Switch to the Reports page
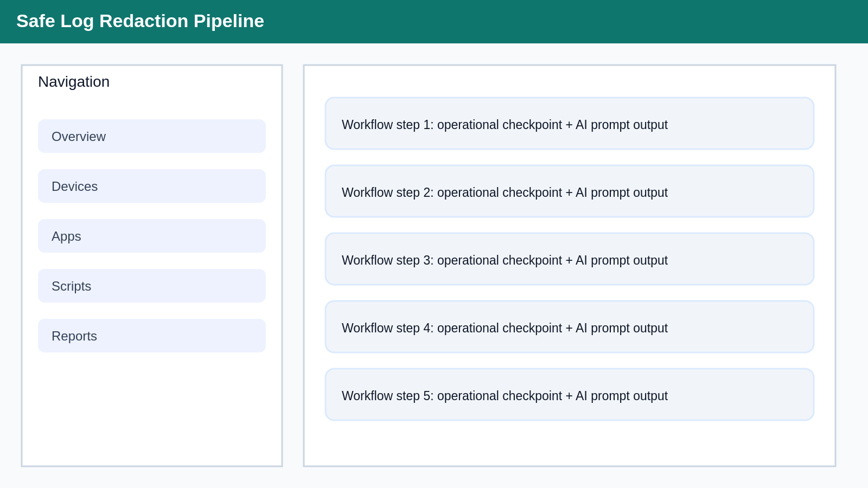 (x=151, y=336)
